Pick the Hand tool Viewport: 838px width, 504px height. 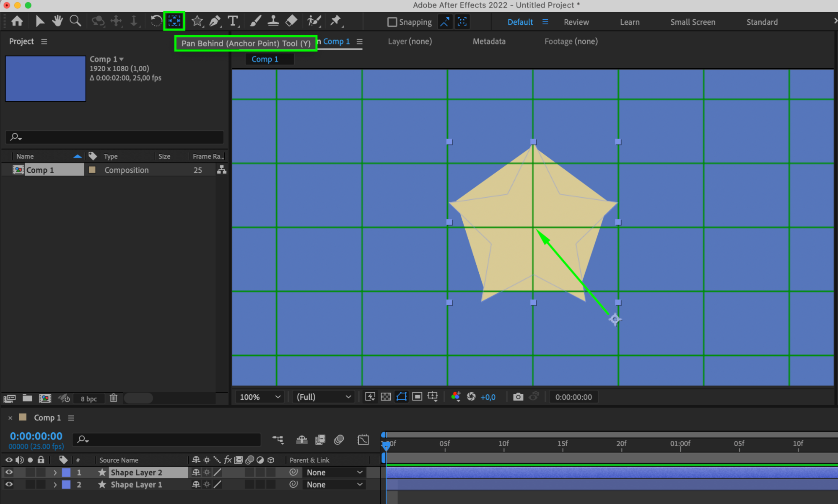57,21
